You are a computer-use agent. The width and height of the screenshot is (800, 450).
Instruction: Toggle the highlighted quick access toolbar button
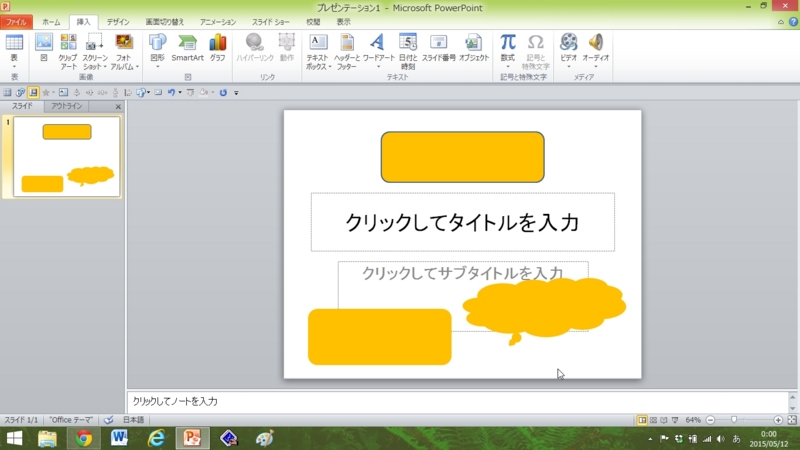point(33,92)
